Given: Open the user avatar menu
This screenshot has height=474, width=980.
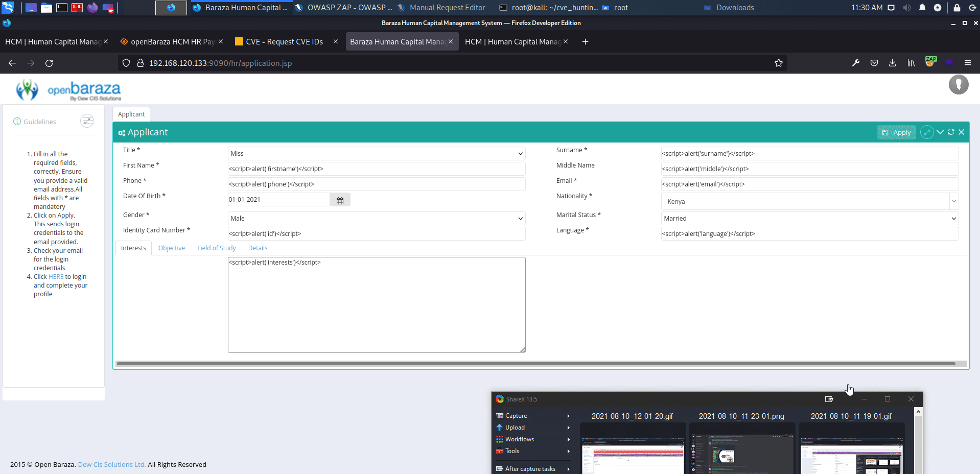Looking at the screenshot, I should tap(959, 85).
